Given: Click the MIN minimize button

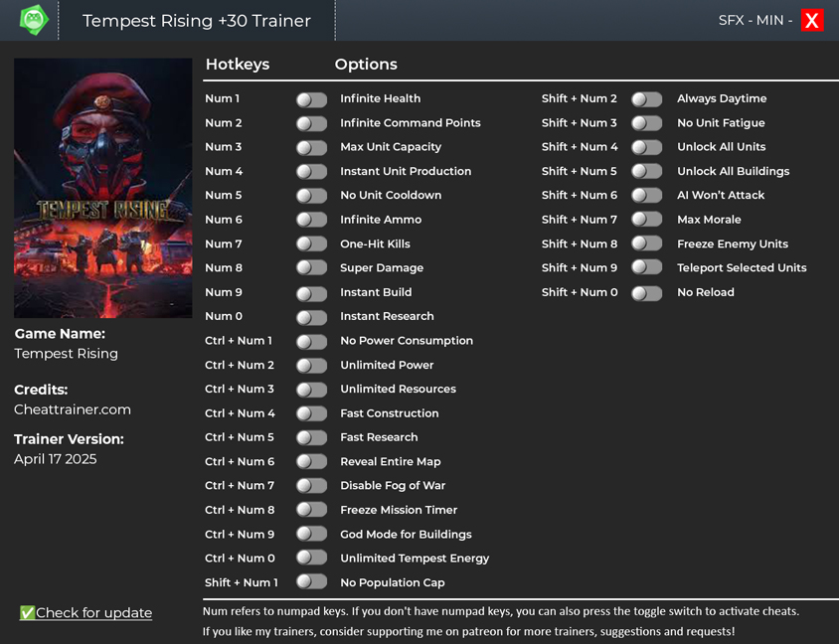Looking at the screenshot, I should pos(769,20).
